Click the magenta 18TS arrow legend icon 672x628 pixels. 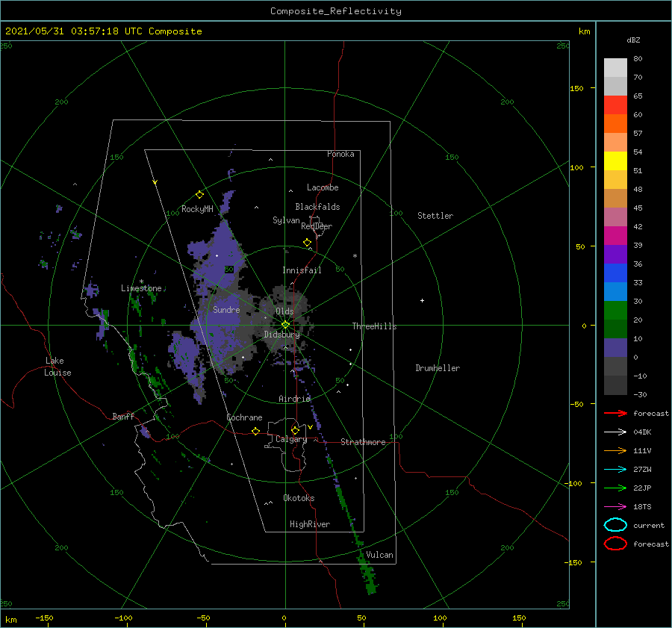[x=615, y=507]
